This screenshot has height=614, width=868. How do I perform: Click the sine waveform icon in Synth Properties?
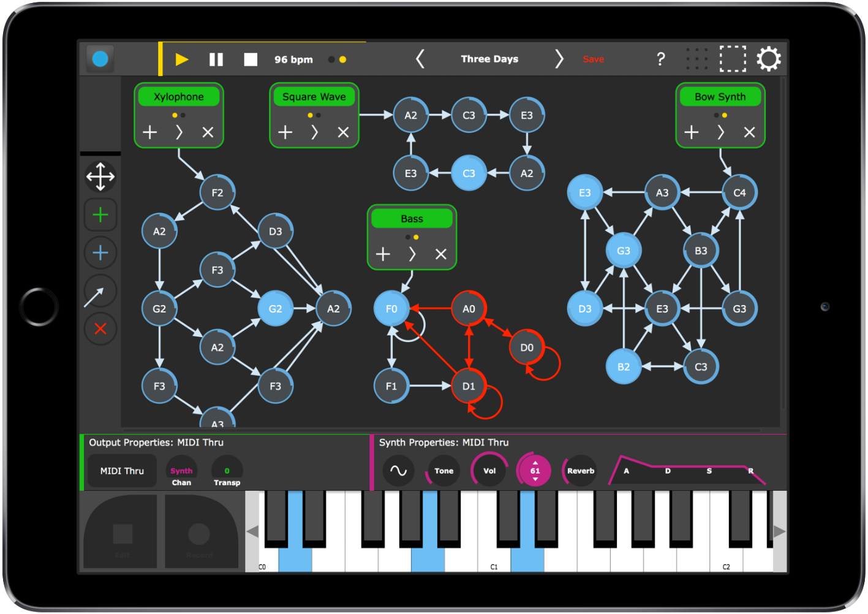tap(398, 471)
